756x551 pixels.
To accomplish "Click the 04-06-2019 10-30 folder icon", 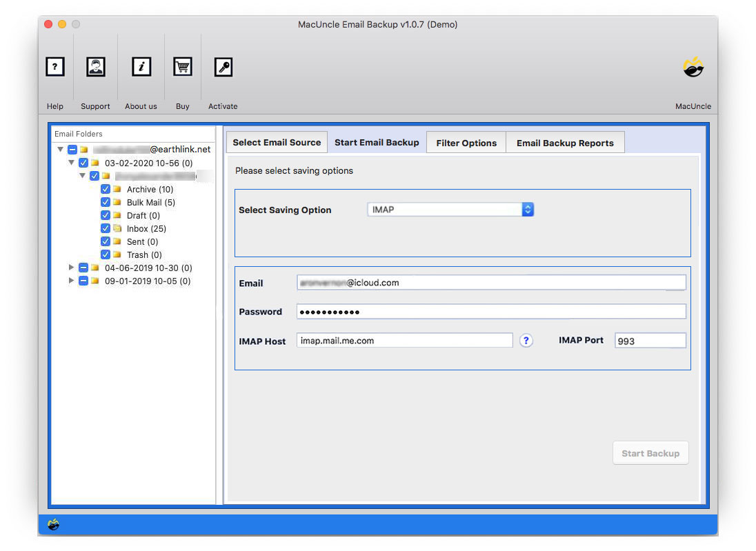I will pos(95,268).
